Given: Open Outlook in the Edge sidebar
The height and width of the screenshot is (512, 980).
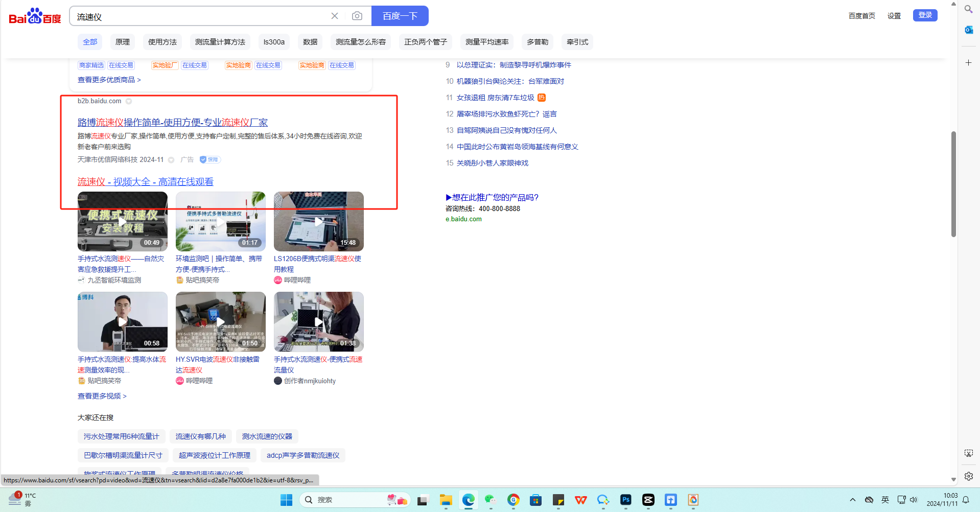Looking at the screenshot, I should [968, 30].
